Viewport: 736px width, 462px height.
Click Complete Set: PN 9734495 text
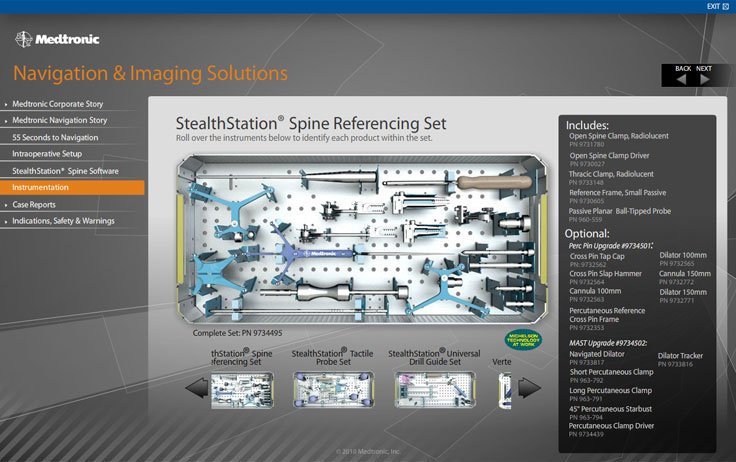[237, 333]
